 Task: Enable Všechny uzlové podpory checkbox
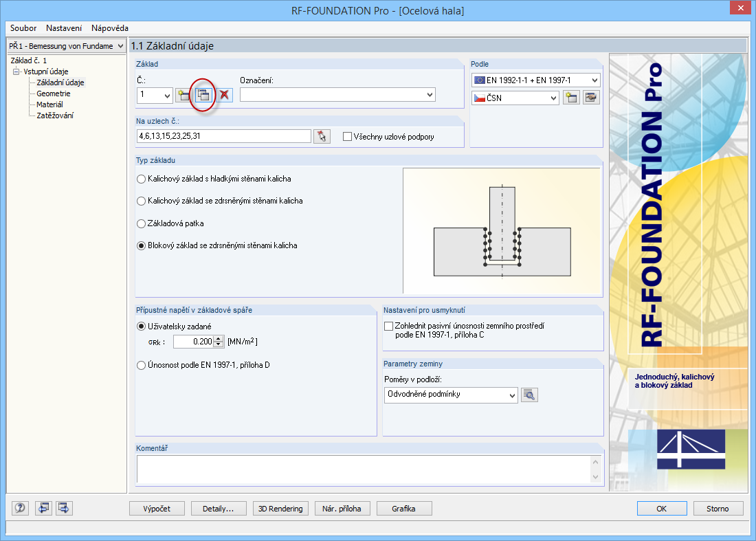pyautogui.click(x=347, y=137)
